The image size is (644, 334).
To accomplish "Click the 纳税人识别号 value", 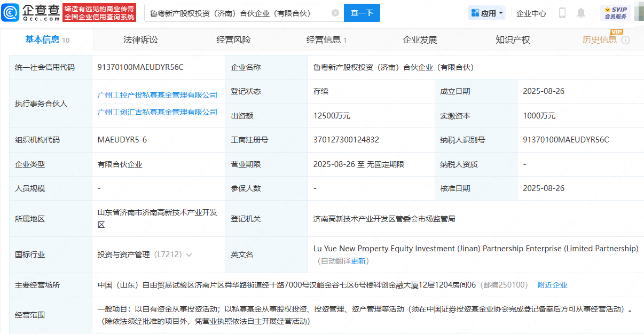I will [x=566, y=140].
